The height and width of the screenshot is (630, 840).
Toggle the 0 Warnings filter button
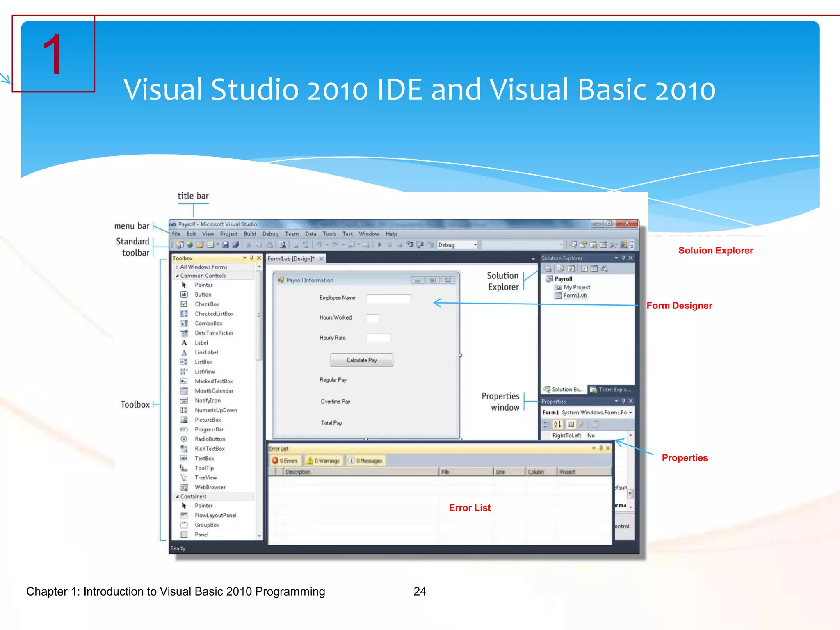(x=324, y=461)
